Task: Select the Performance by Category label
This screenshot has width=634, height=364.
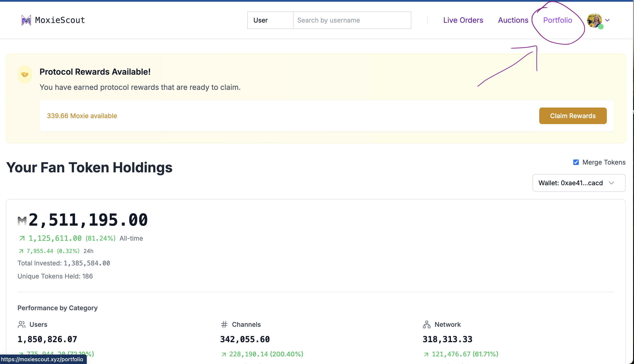Action: point(58,308)
